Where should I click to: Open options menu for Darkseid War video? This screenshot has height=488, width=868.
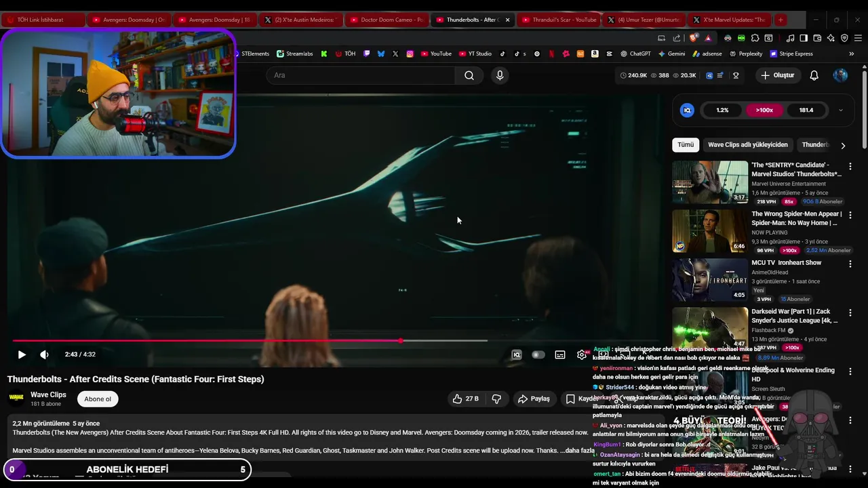[850, 312]
